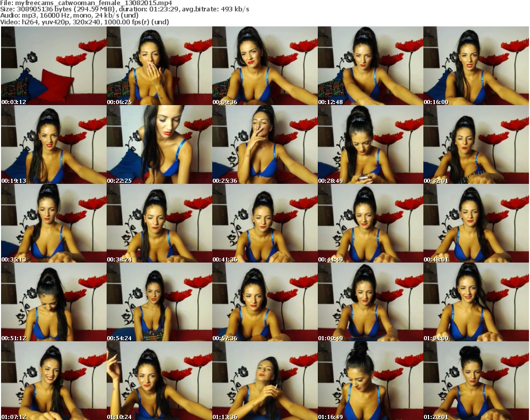Choose the frame timestamped 00:22:25
The height and width of the screenshot is (420, 530).
click(159, 144)
